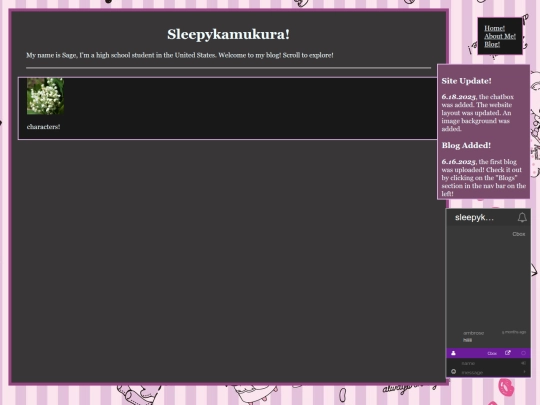
Task: Open the Blog! navigation link
Action: [x=492, y=44]
